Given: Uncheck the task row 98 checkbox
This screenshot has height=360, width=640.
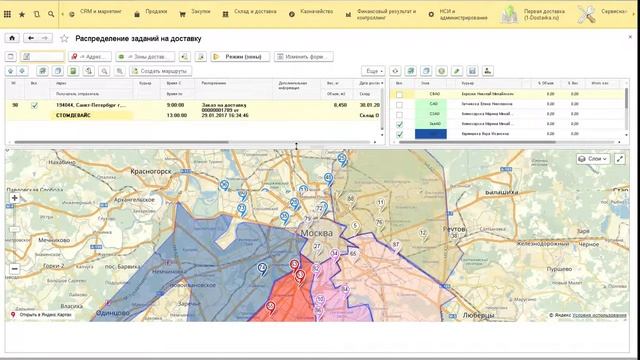Looking at the screenshot, I should 35,105.
